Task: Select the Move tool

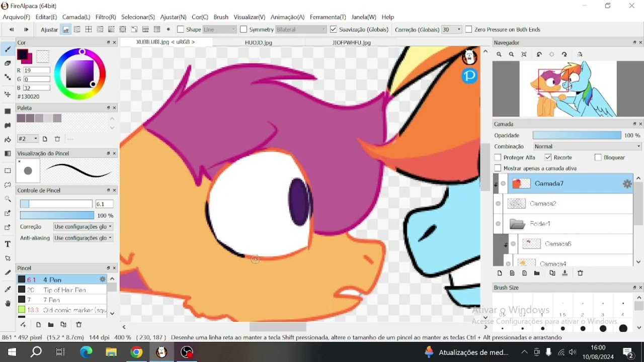Action: (8, 94)
